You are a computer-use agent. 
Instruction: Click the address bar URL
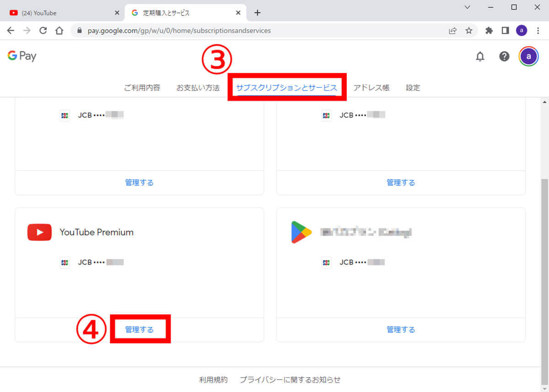(179, 31)
